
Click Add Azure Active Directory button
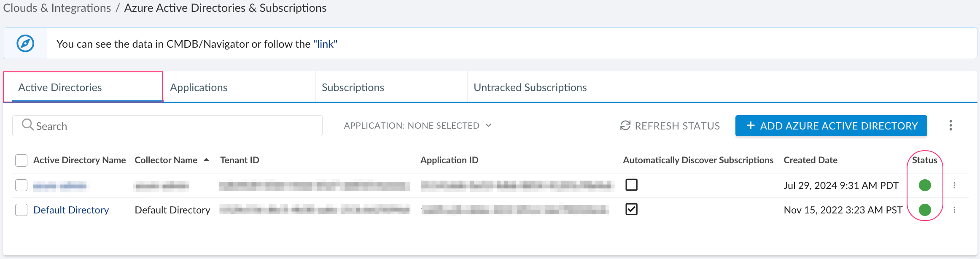(831, 126)
